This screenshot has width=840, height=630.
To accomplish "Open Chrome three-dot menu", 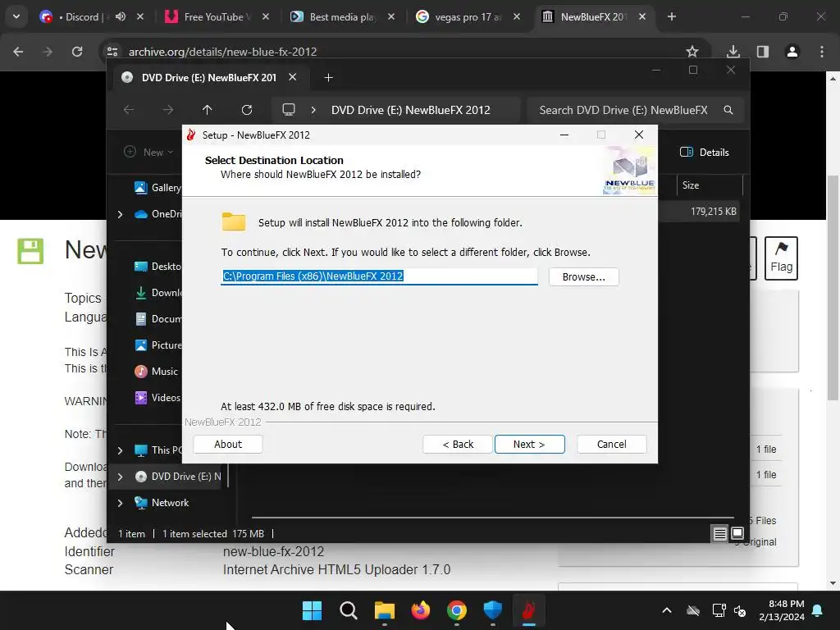I will pyautogui.click(x=822, y=52).
